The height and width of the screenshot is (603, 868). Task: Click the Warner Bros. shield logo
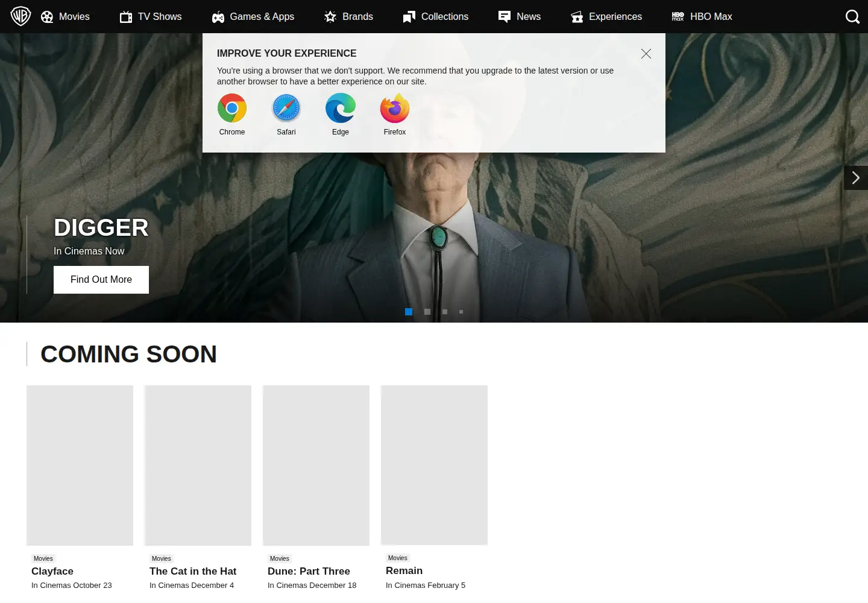coord(20,16)
